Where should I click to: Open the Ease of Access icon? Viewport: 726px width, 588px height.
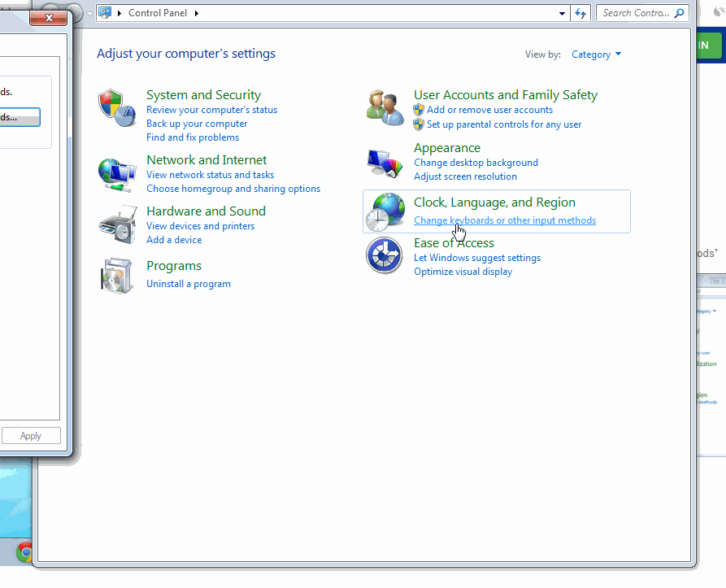coord(385,255)
